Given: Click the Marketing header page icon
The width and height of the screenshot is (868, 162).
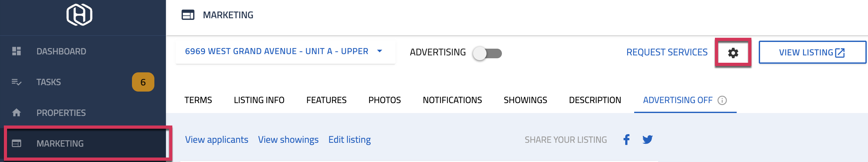Looking at the screenshot, I should click(188, 15).
